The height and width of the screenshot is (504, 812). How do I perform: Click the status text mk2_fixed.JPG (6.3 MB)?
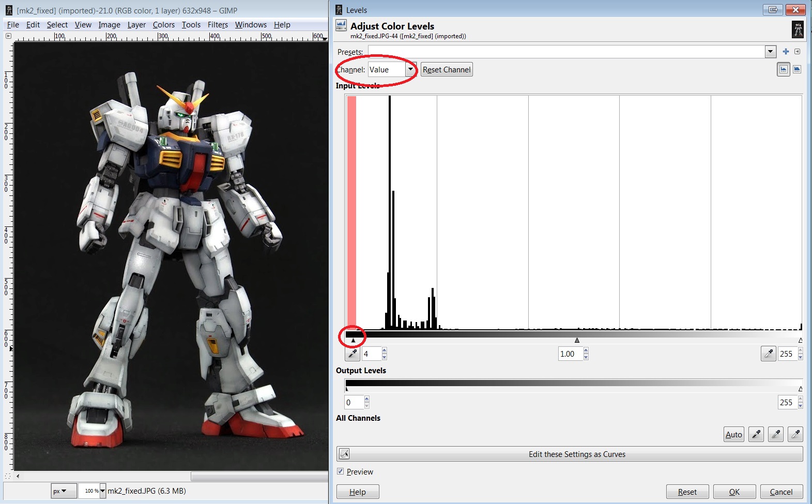pyautogui.click(x=147, y=491)
